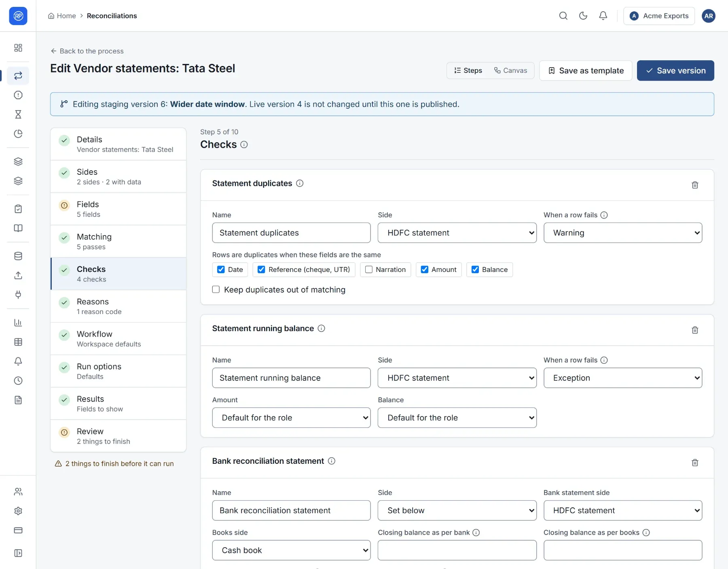The width and height of the screenshot is (728, 569).
Task: Click Back to the process link
Action: (x=87, y=51)
